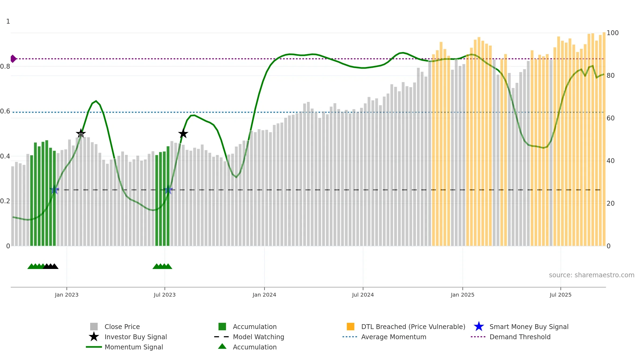Click the source: sharemaestro.com text
The height and width of the screenshot is (362, 644).
592,275
